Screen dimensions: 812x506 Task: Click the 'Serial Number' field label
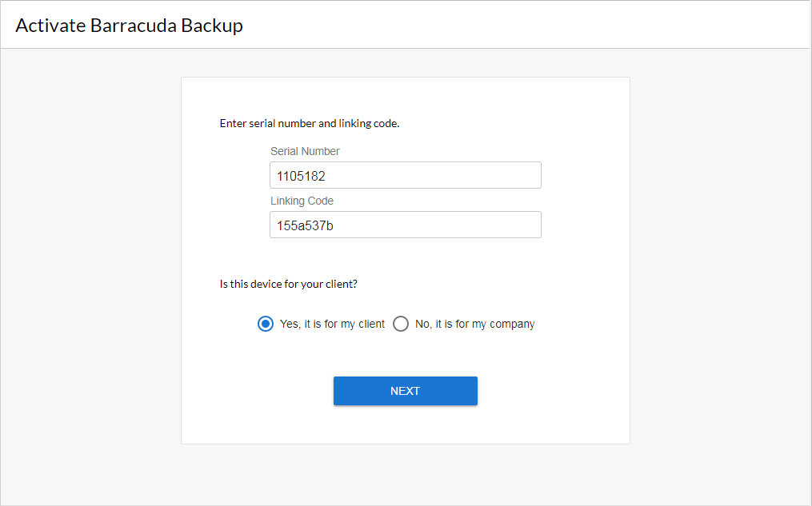[305, 151]
